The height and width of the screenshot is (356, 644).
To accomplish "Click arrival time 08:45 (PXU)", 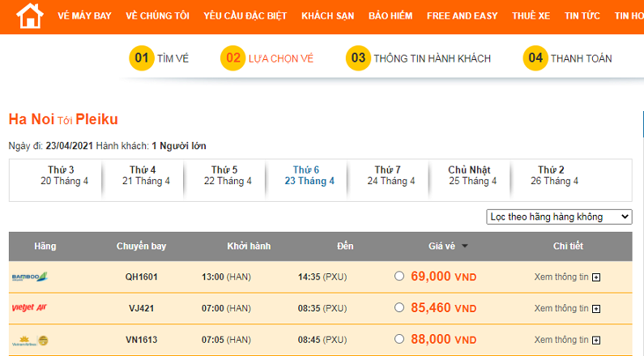I will tap(322, 340).
